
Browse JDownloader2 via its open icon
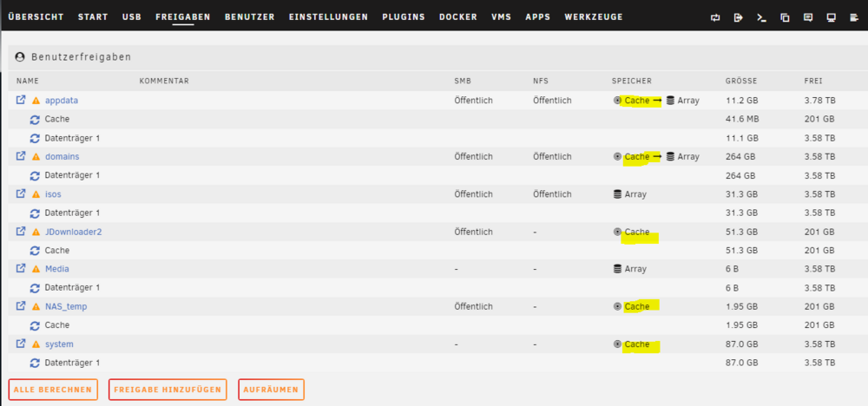point(21,232)
